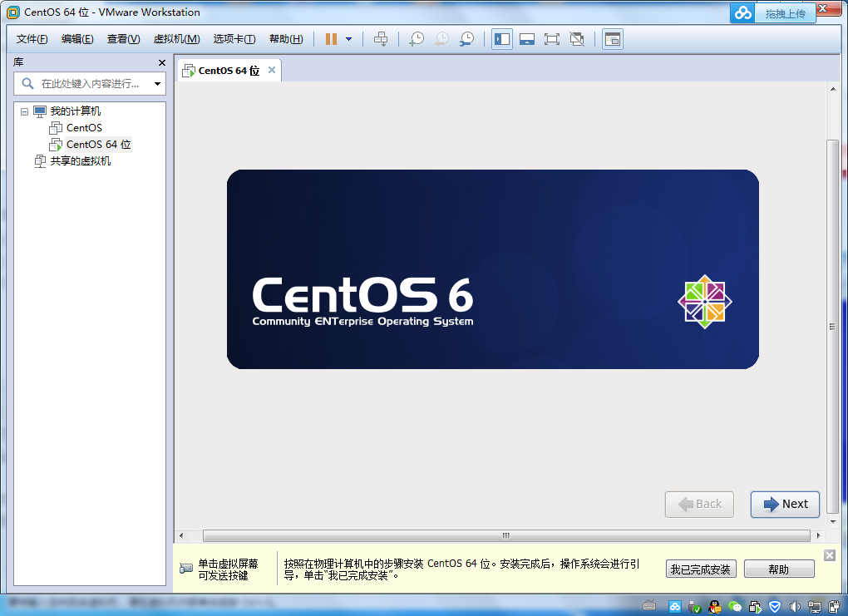848x616 pixels.
Task: Click the 帮助 button in the hint bar
Action: 779,569
